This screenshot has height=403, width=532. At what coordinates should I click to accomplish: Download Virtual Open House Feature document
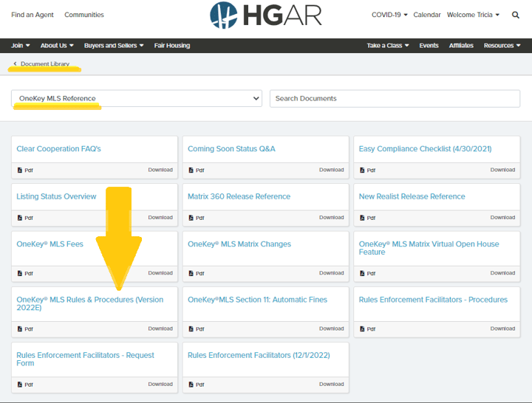(502, 273)
